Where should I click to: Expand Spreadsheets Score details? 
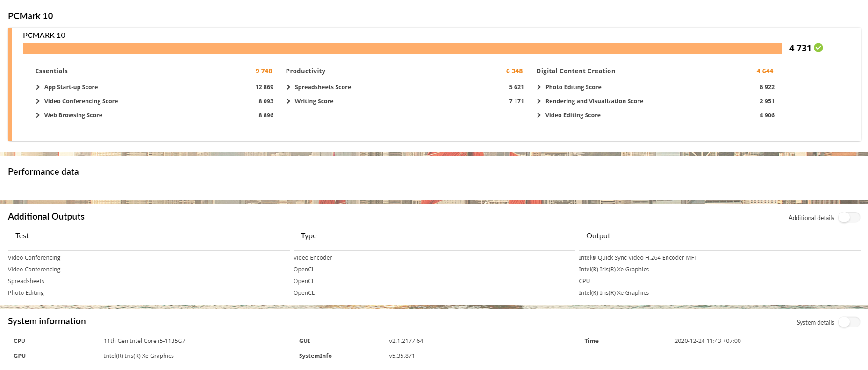tap(288, 87)
